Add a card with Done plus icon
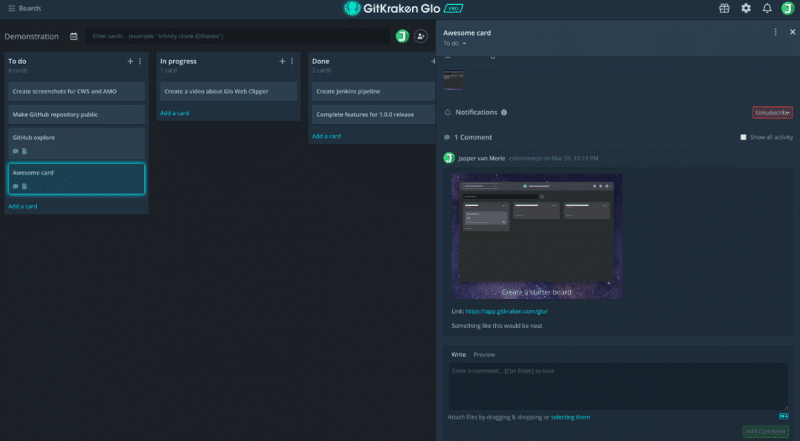 click(x=433, y=61)
